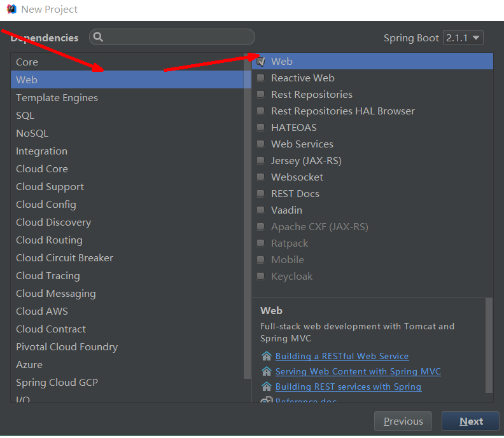The width and height of the screenshot is (504, 438).
Task: Tick the Jersey (JAX-RS) checkbox
Action: pos(261,160)
